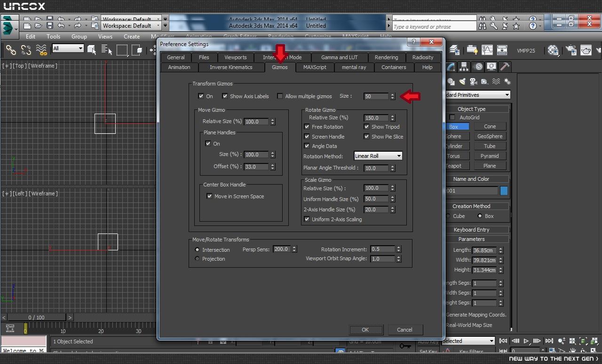Enable Allow multiple gizmos
Screen dimensions: 602x364
[280, 96]
